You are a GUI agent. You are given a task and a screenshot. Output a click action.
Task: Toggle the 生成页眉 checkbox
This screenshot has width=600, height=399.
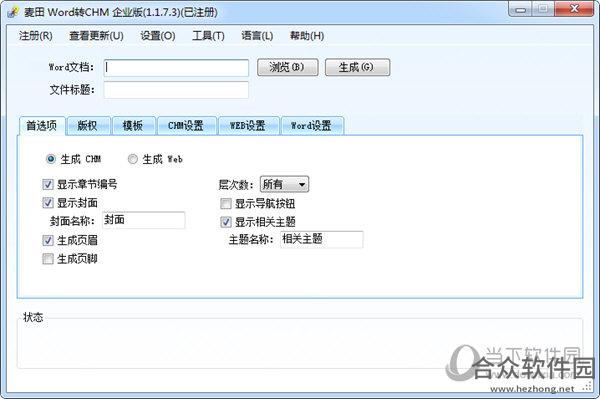tap(47, 240)
